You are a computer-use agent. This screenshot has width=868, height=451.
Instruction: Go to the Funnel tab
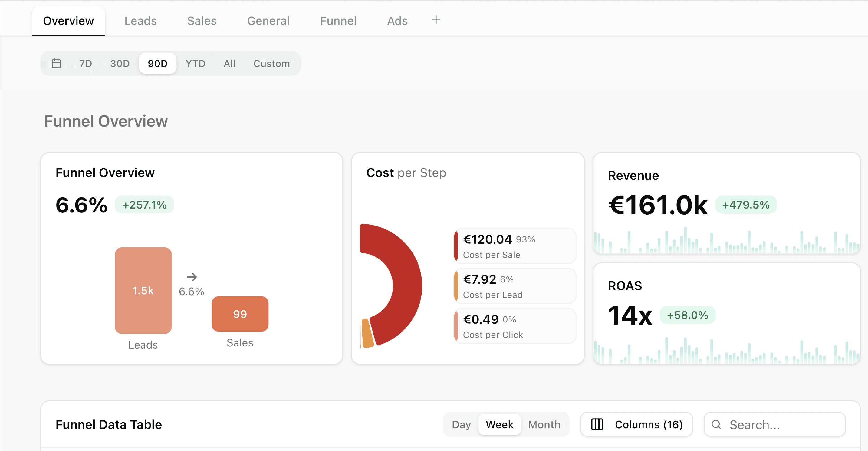(x=338, y=21)
